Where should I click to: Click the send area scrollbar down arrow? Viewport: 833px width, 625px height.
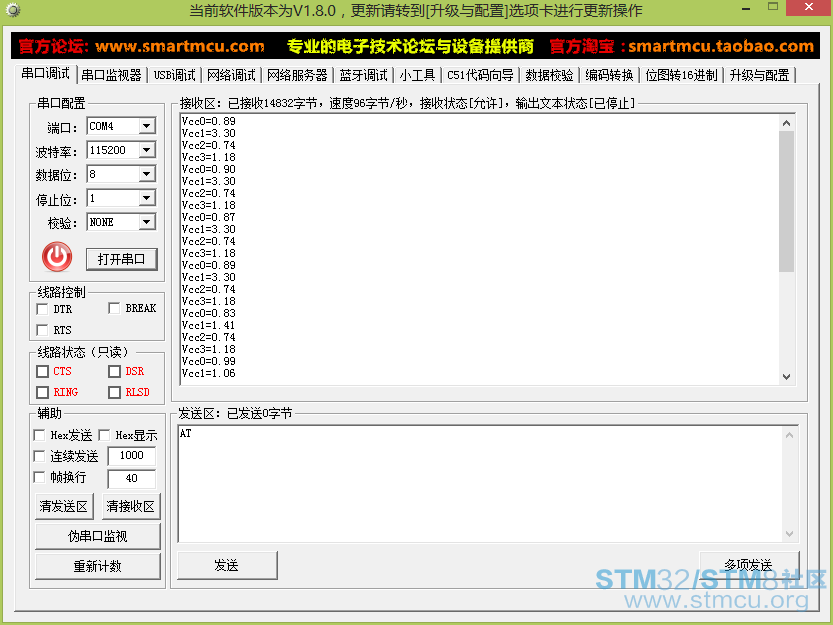pyautogui.click(x=789, y=534)
